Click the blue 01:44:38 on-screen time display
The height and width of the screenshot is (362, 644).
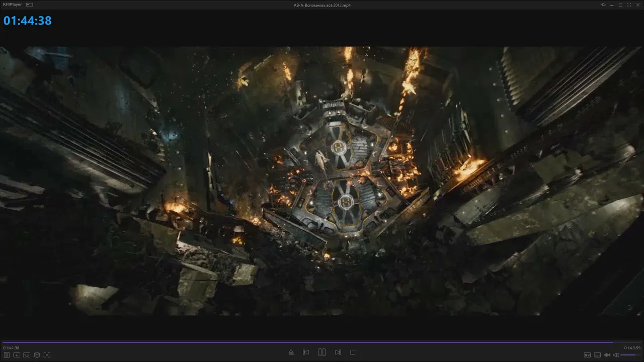pos(28,21)
